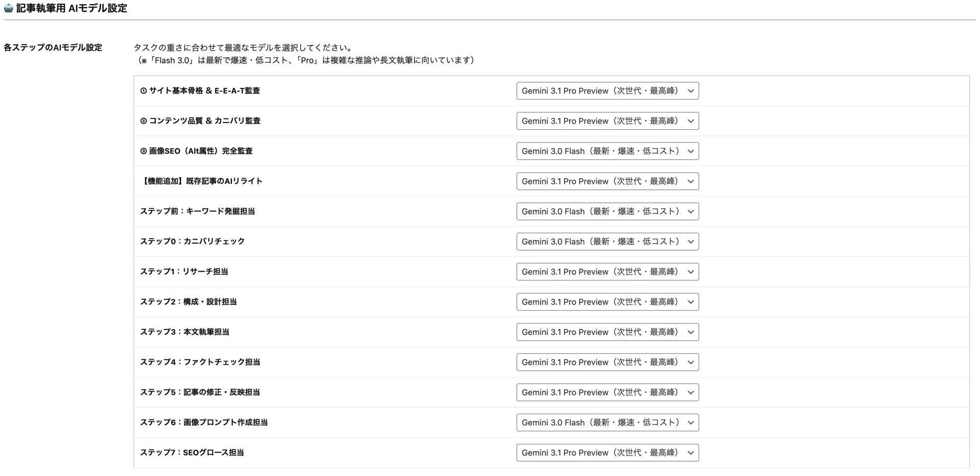Open the ステップ6 画像プロンプト作成担当 model dropdown
The image size is (980, 476).
[607, 422]
